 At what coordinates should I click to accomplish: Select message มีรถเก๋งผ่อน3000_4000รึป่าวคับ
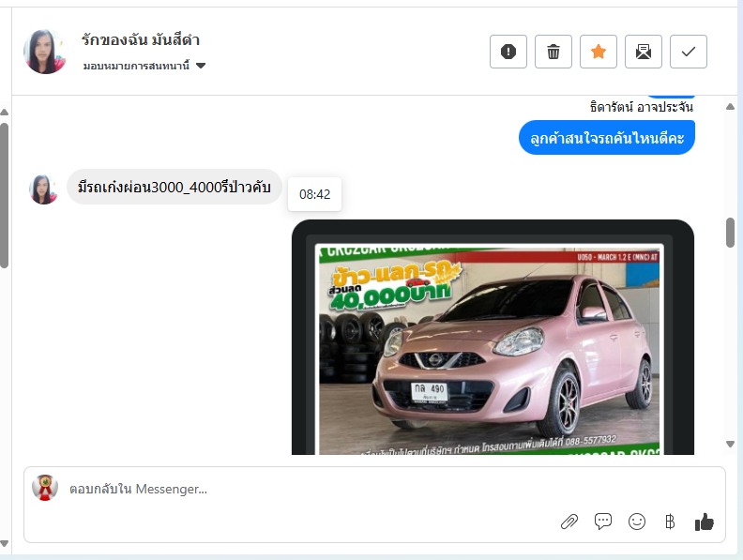174,188
